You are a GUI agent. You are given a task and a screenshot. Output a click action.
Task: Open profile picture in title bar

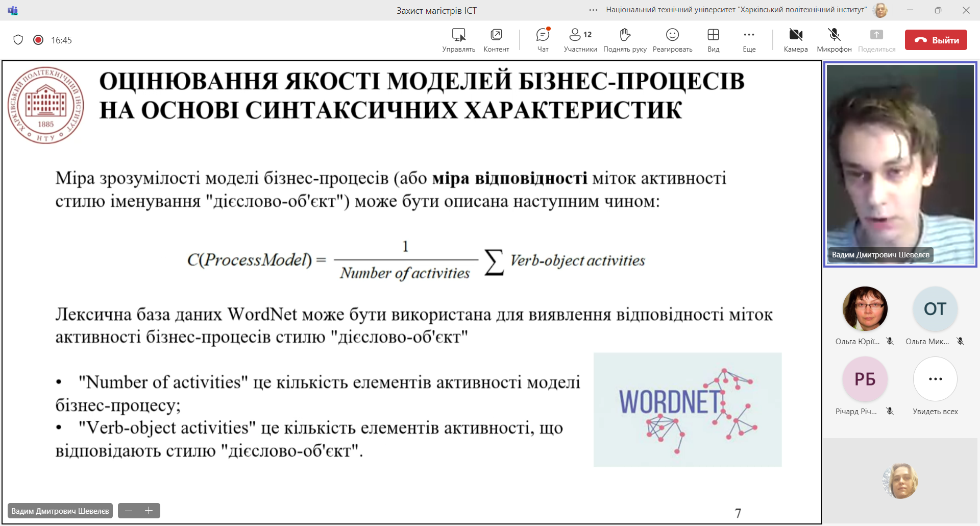(x=880, y=10)
